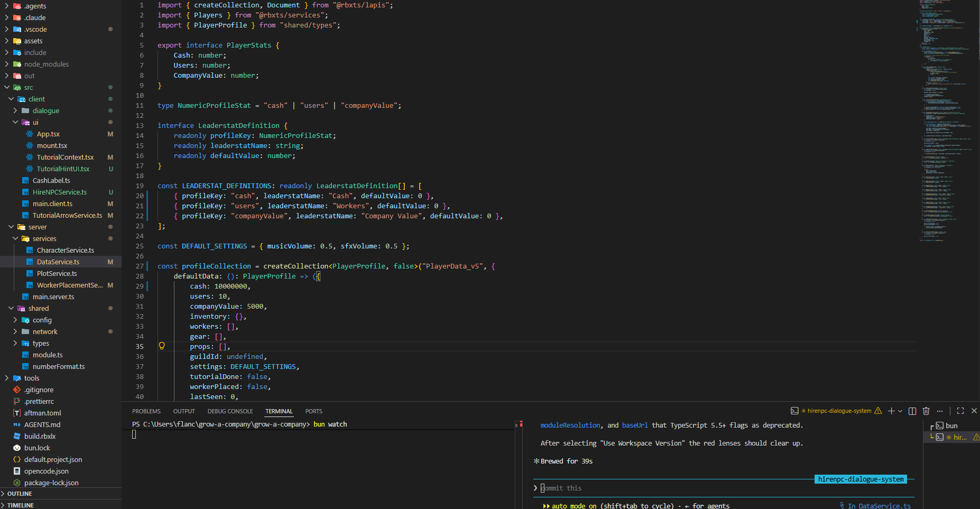The height and width of the screenshot is (509, 980).
Task: Click the assets folder icon
Action: click(17, 41)
